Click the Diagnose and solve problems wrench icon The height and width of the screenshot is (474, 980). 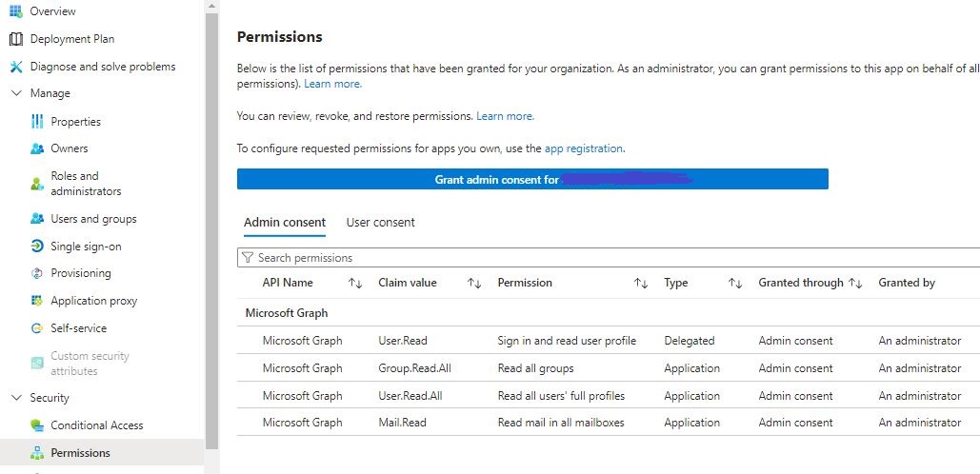(x=16, y=67)
